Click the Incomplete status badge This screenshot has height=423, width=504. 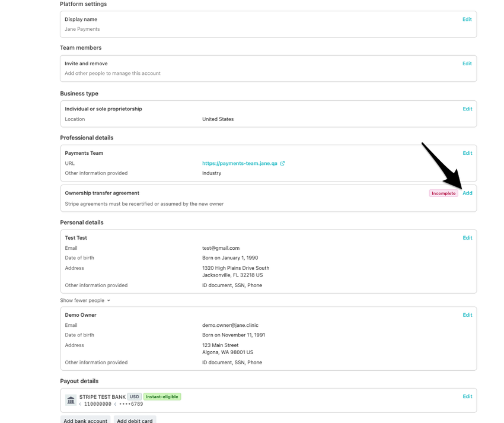click(x=444, y=193)
